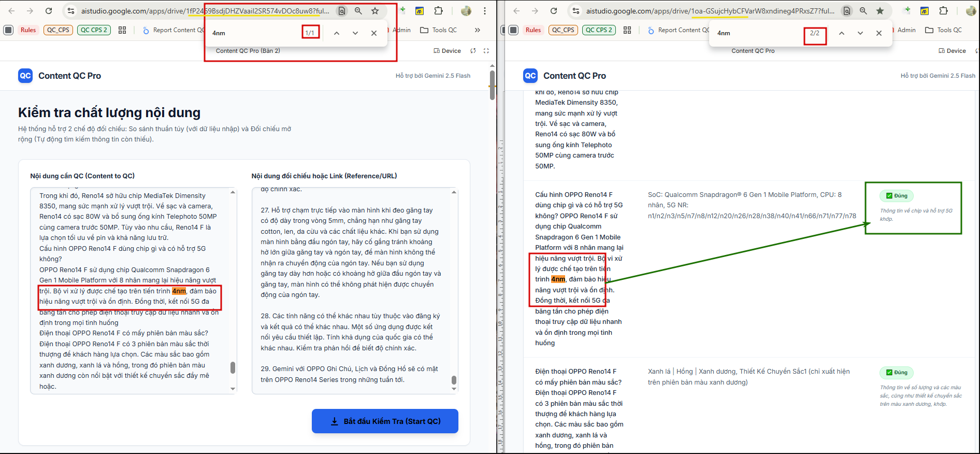
Task: Click the left page vertical scrollbar thumb
Action: 492,85
